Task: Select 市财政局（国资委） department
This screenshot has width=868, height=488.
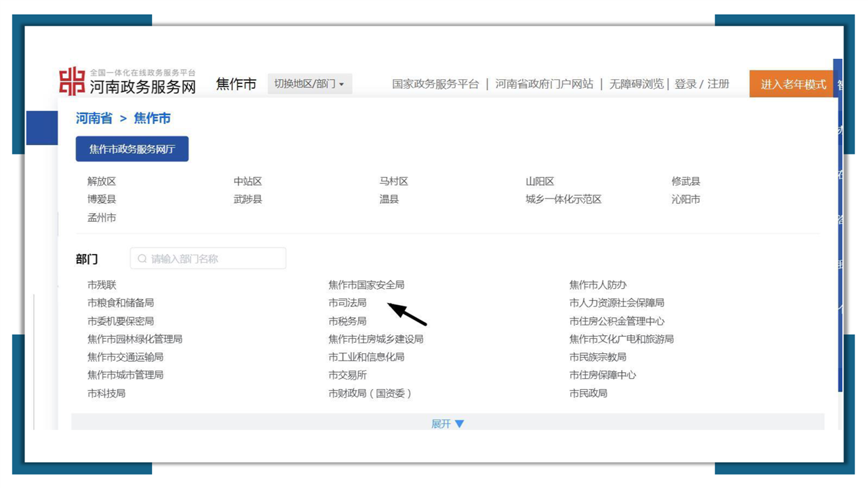Action: pyautogui.click(x=370, y=393)
